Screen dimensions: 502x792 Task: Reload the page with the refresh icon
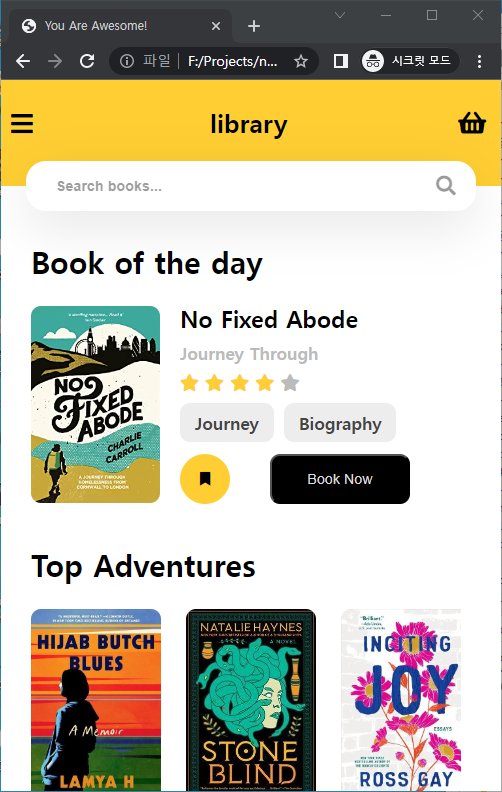tap(87, 61)
